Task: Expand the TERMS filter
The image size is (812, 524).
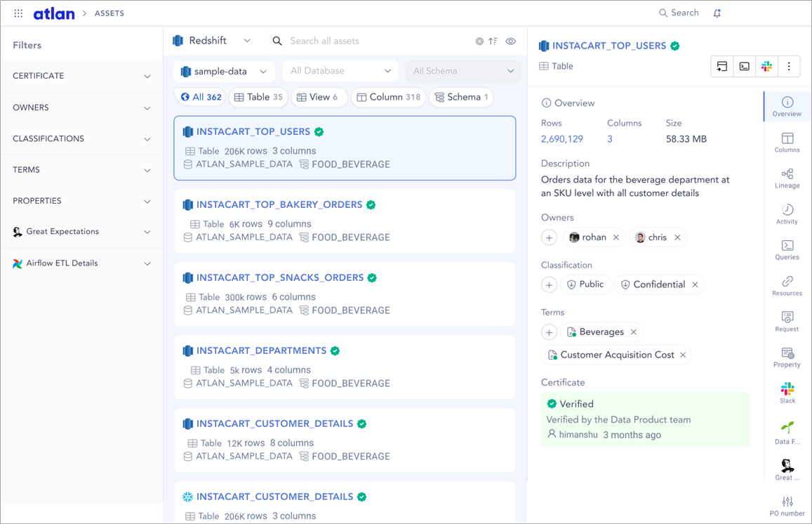Action: (82, 170)
